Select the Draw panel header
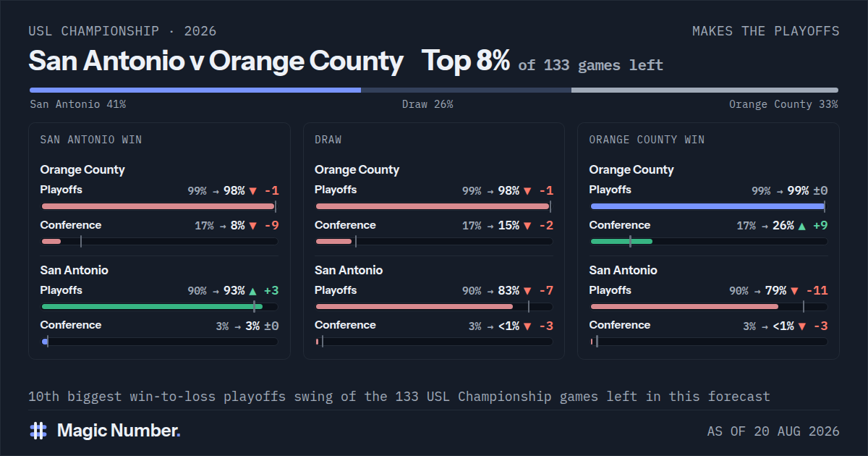 (x=328, y=140)
